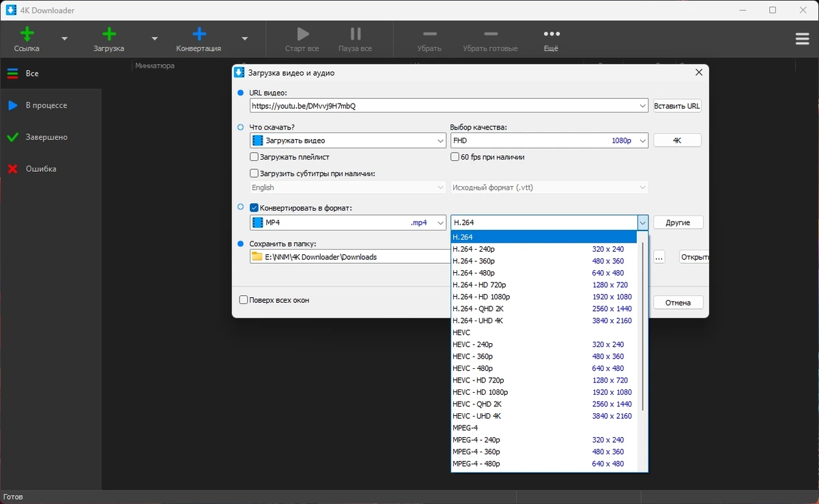The height and width of the screenshot is (504, 819).
Task: Enable Загрузить субтитры при наличии checkbox
Action: (x=255, y=173)
